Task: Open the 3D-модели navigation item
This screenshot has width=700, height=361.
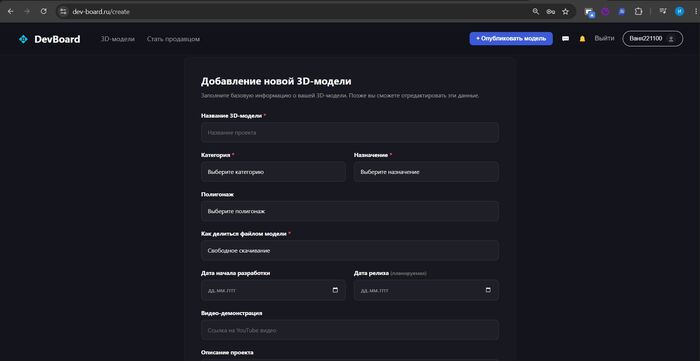Action: click(118, 39)
